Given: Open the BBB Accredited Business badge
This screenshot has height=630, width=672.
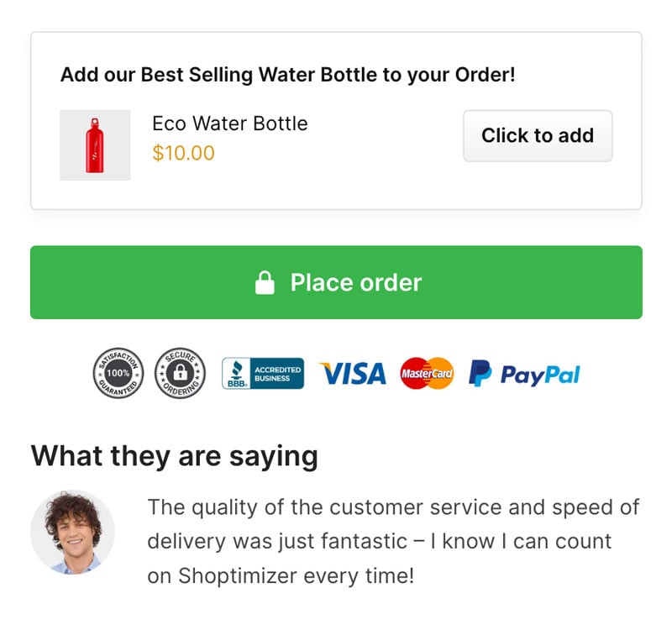Looking at the screenshot, I should [x=263, y=373].
